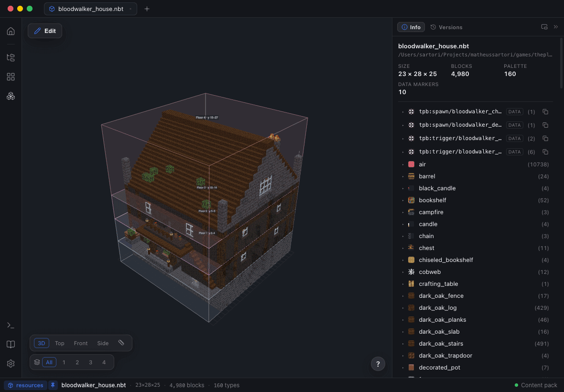Click the chiseled_bookshelf block icon

411,260
